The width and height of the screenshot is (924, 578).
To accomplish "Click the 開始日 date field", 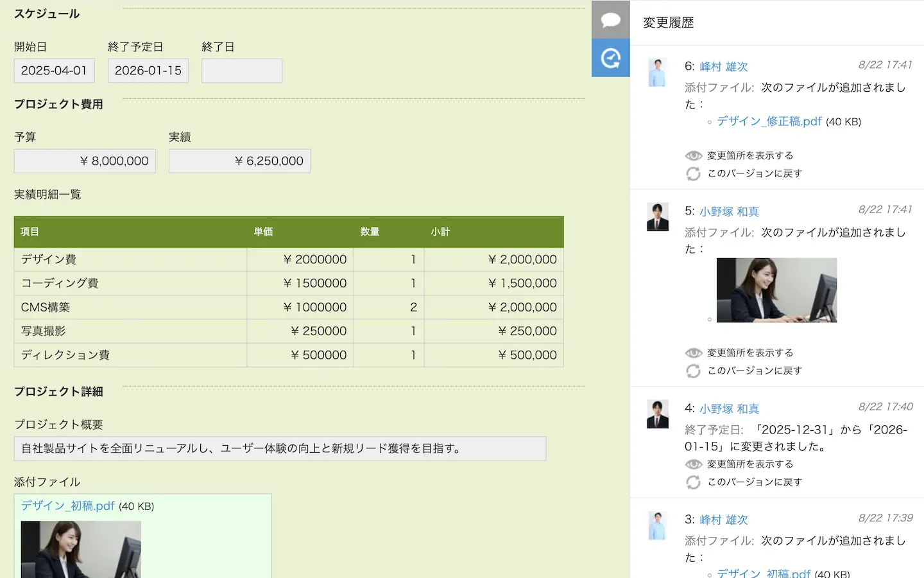I will pos(55,71).
